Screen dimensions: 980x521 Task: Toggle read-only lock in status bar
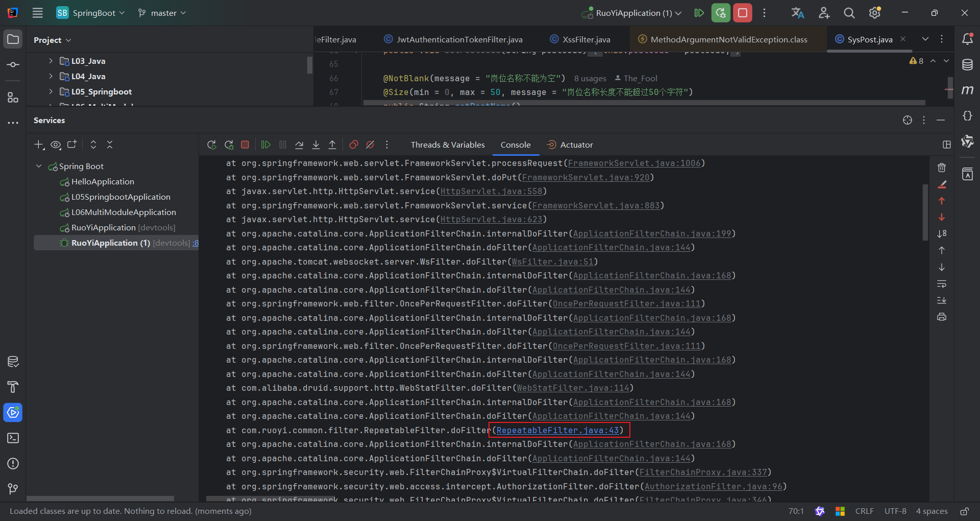965,511
